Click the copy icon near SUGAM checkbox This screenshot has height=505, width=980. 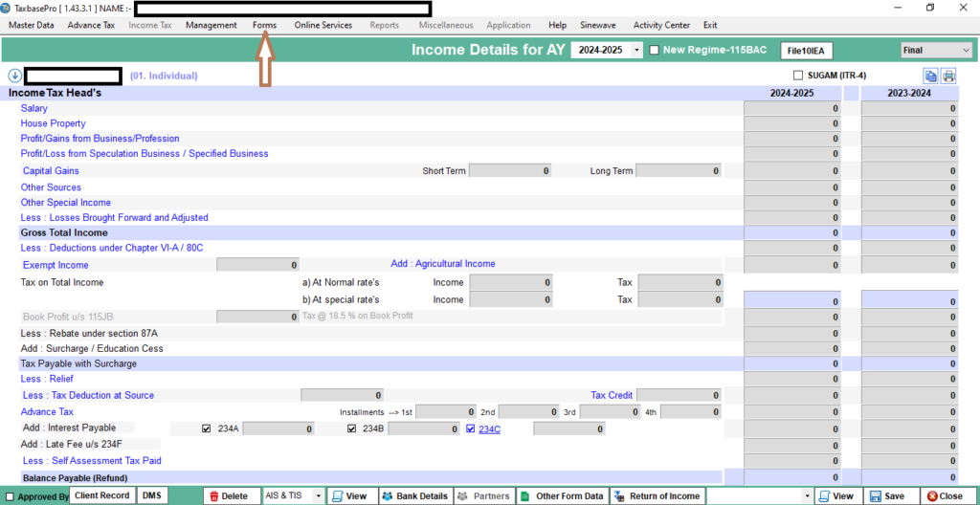click(x=930, y=77)
